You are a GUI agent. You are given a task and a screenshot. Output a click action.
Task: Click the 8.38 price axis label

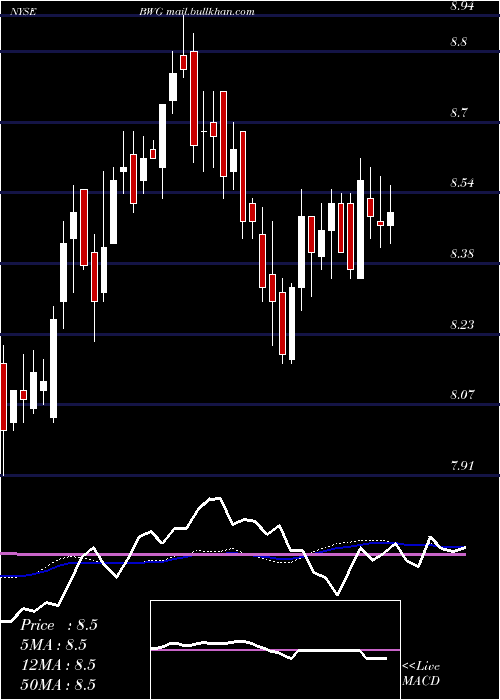point(462,254)
